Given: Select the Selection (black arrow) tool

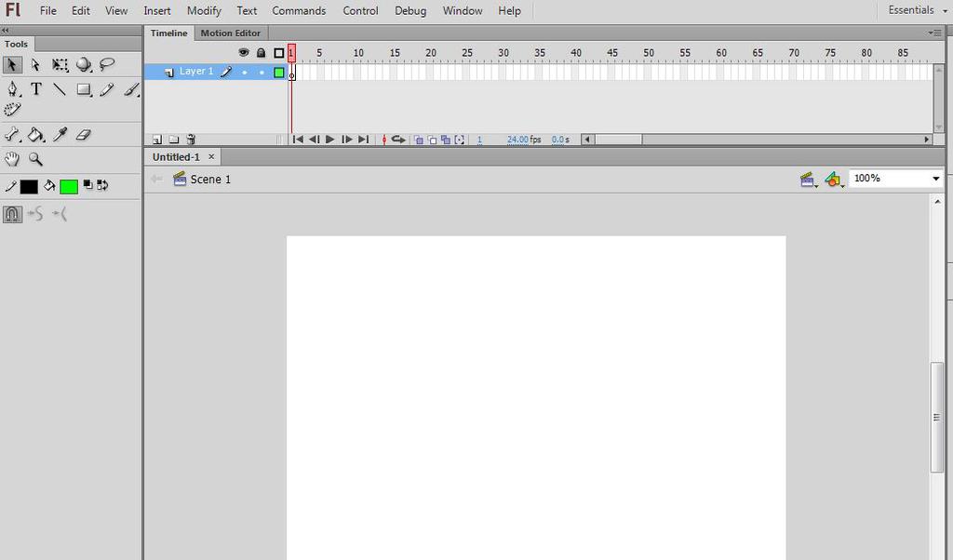Looking at the screenshot, I should pyautogui.click(x=12, y=64).
